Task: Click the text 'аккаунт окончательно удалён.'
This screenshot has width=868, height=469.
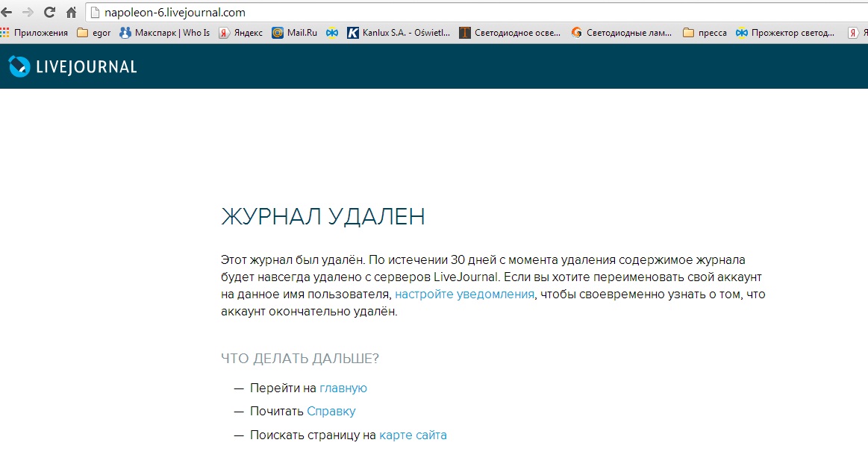Action: pyautogui.click(x=309, y=312)
